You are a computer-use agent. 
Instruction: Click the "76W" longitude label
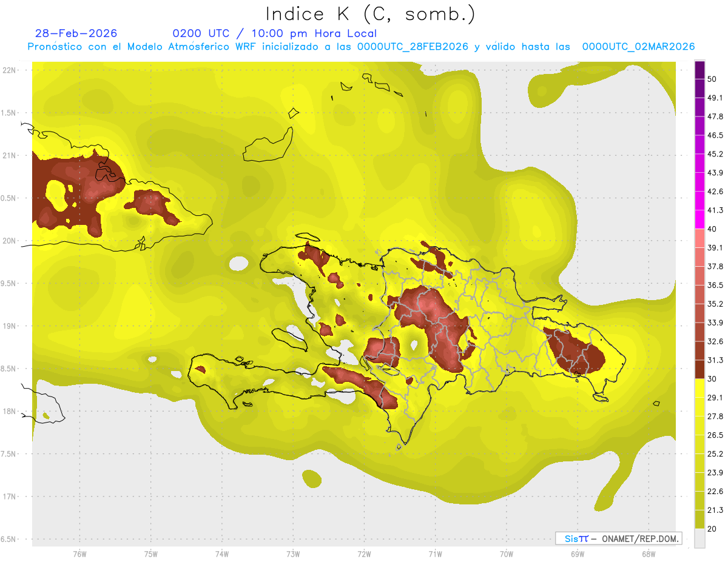click(x=79, y=554)
